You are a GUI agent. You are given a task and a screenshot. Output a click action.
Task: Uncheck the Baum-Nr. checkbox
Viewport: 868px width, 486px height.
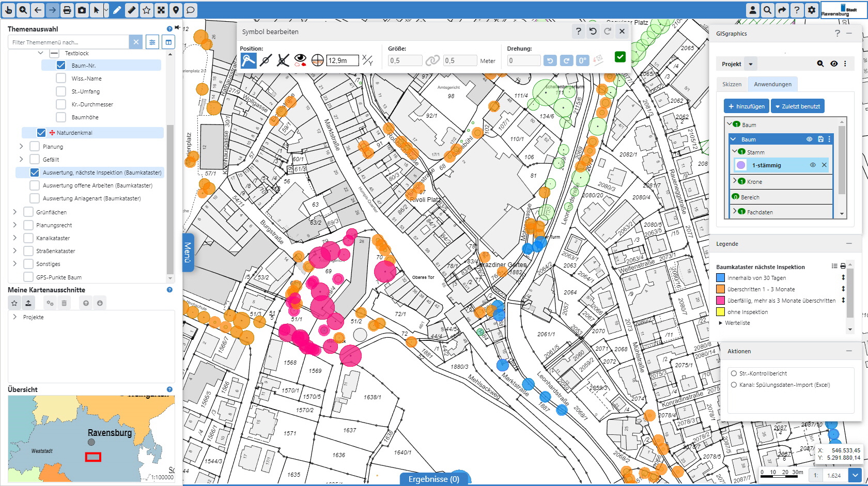(x=60, y=65)
